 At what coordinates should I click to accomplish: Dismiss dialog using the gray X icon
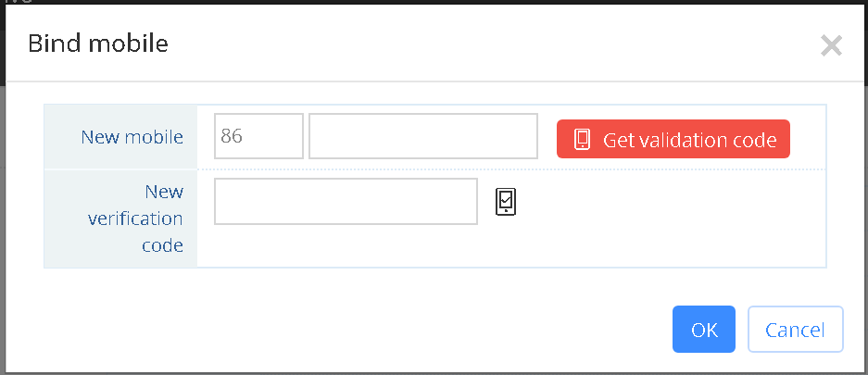point(831,46)
